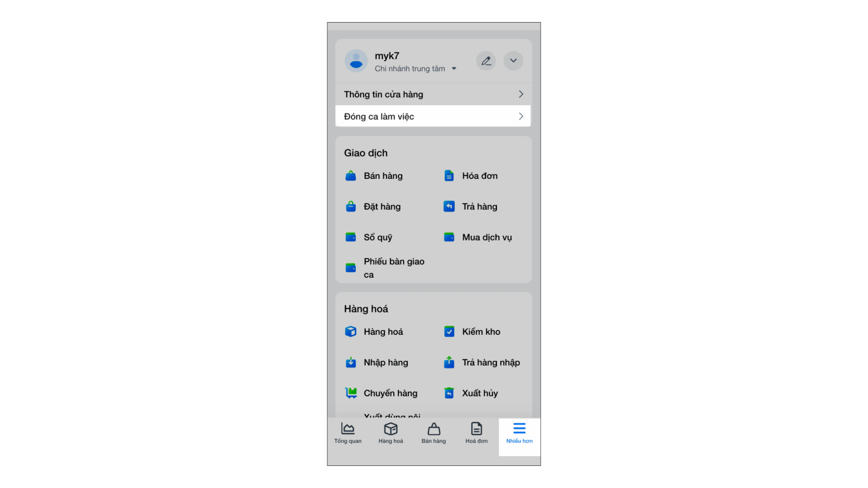Image resolution: width=868 pixels, height=488 pixels.
Task: Open the Xuất hủy trash icon
Action: [449, 393]
